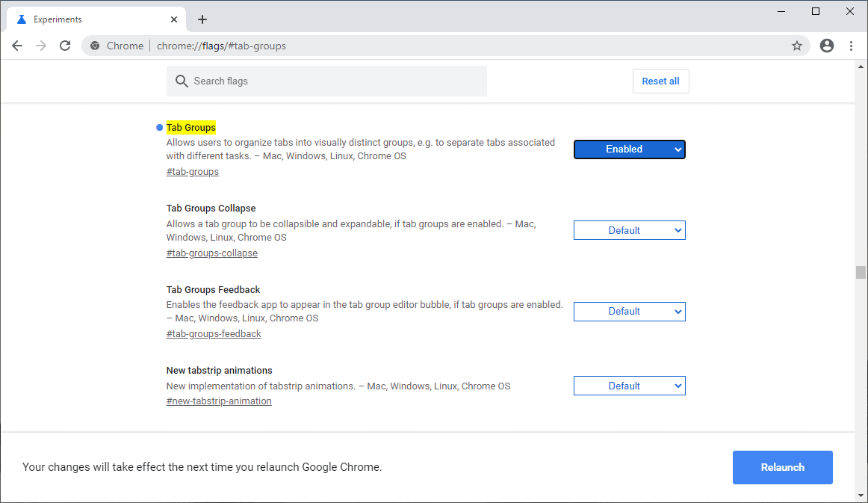Viewport: 868px width, 503px height.
Task: Open a new browser tab
Action: 202,19
